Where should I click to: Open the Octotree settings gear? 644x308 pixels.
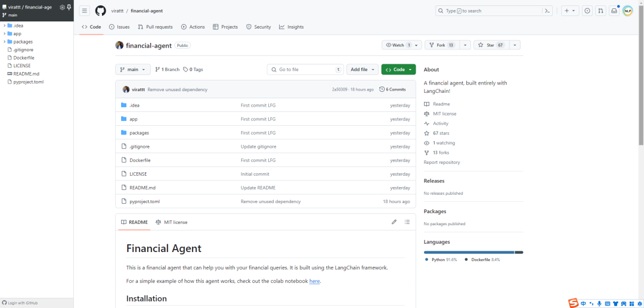click(63, 7)
